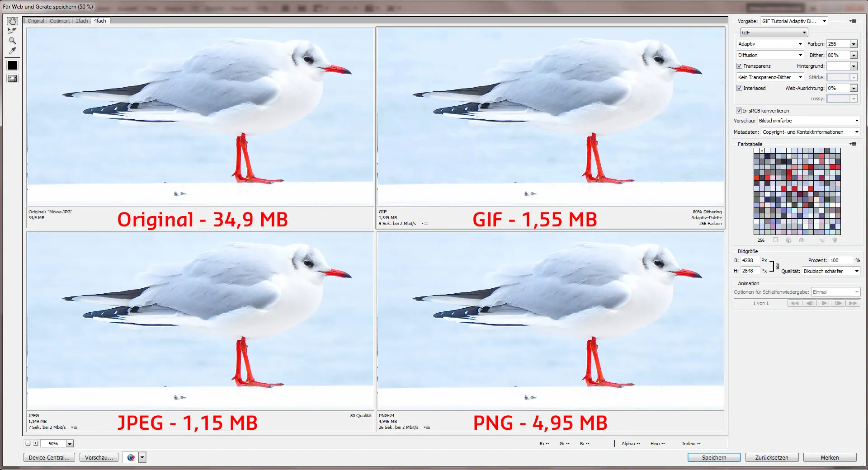Open the Farbtabelle panel menu
This screenshot has height=470, width=868.
pyautogui.click(x=853, y=144)
